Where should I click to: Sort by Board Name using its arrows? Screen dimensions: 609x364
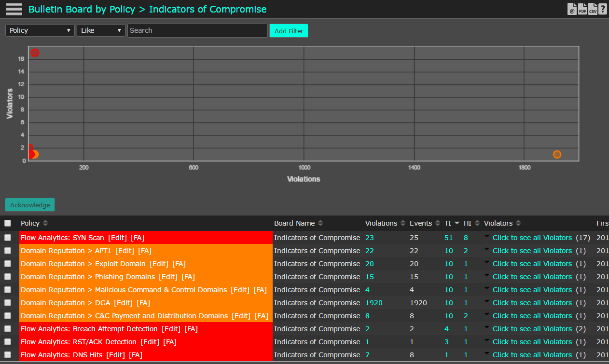click(x=320, y=223)
